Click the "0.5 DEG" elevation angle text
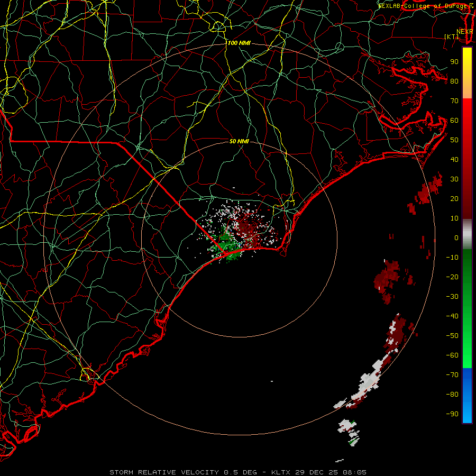Image resolution: width=476 pixels, height=476 pixels. 241,472
